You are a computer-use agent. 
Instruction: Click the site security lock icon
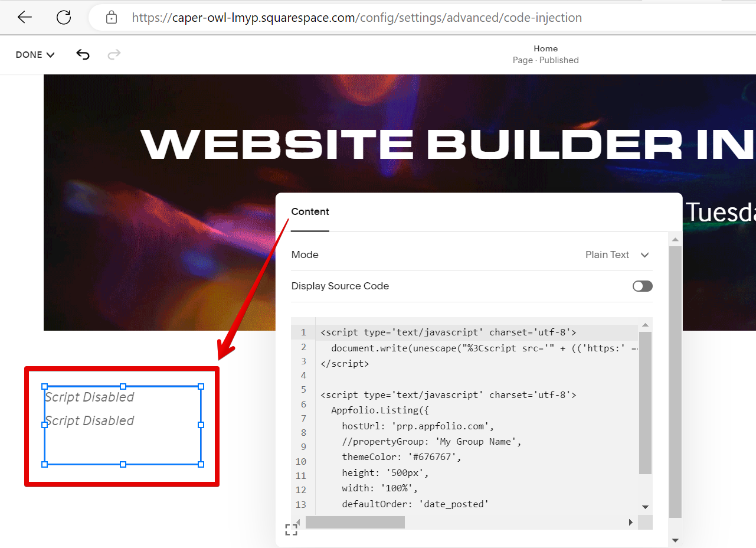(x=112, y=18)
